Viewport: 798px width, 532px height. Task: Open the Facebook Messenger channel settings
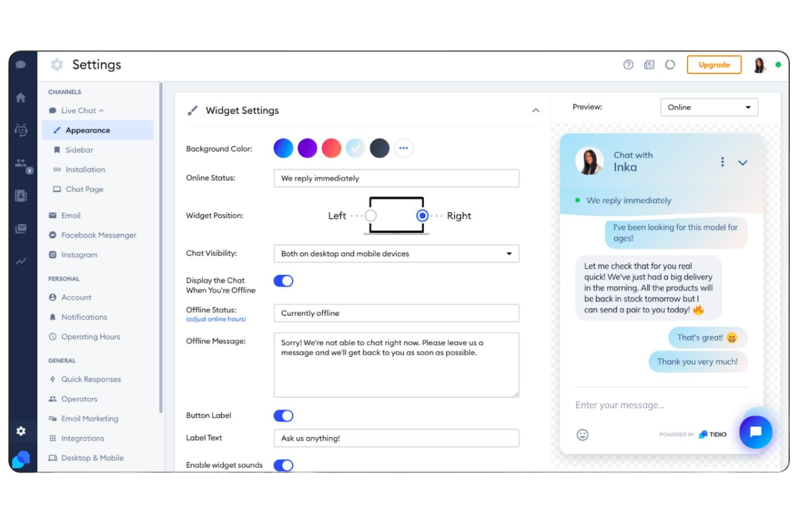point(98,235)
